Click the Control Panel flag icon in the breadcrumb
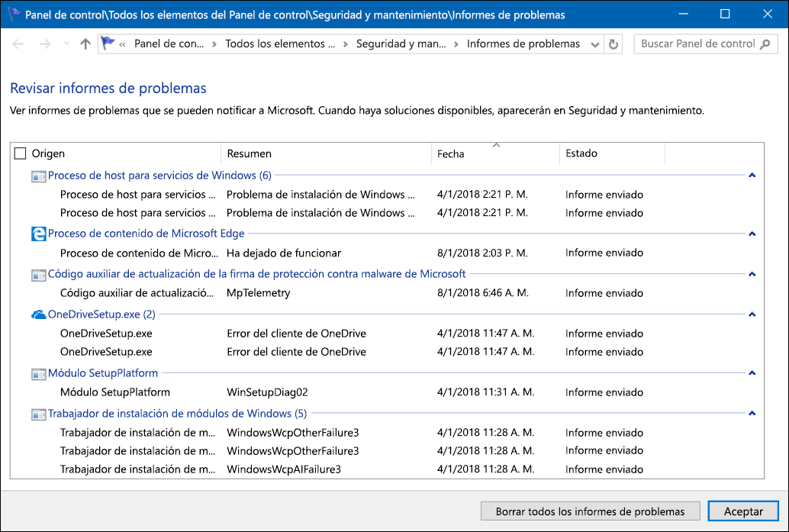This screenshot has width=789, height=532. pos(107,44)
